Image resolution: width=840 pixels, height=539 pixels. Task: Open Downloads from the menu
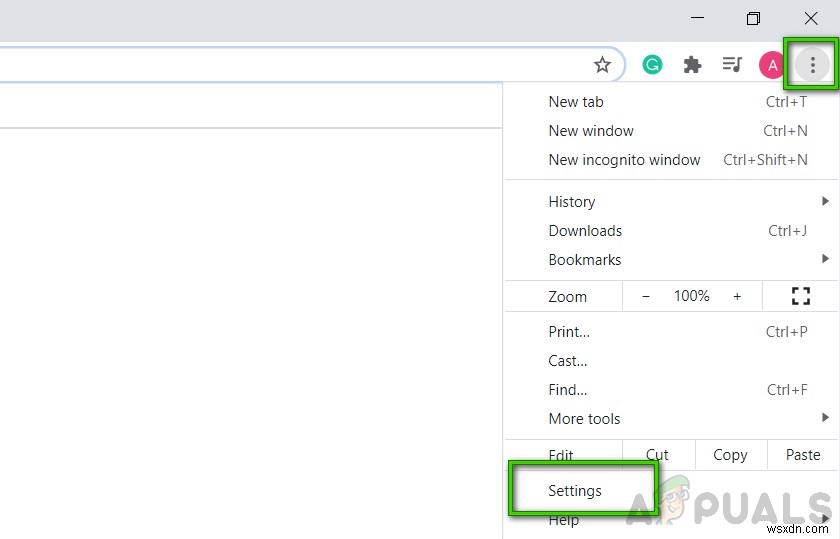[x=585, y=231]
